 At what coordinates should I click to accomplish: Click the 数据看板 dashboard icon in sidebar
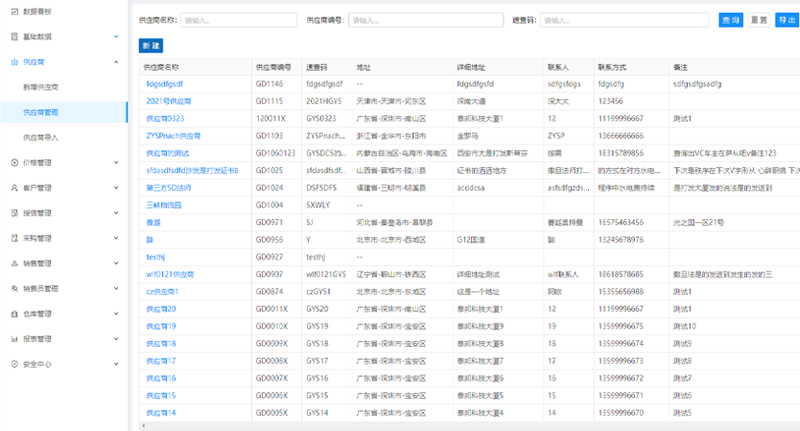14,11
